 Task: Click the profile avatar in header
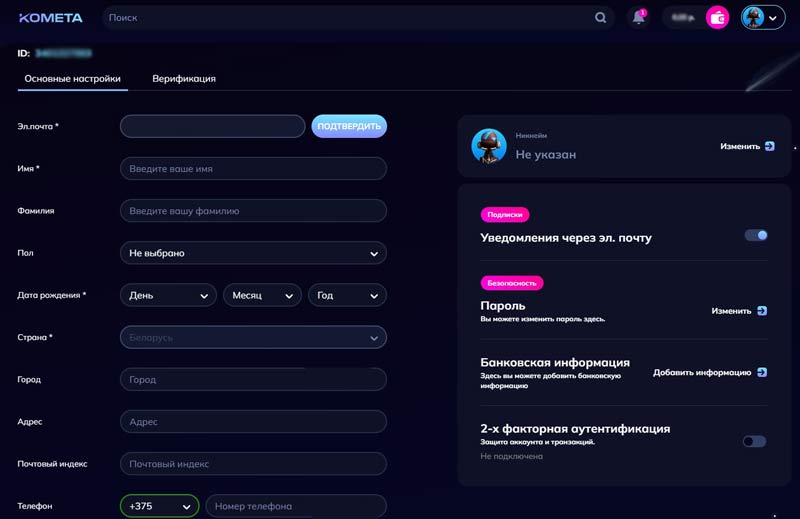click(x=754, y=17)
